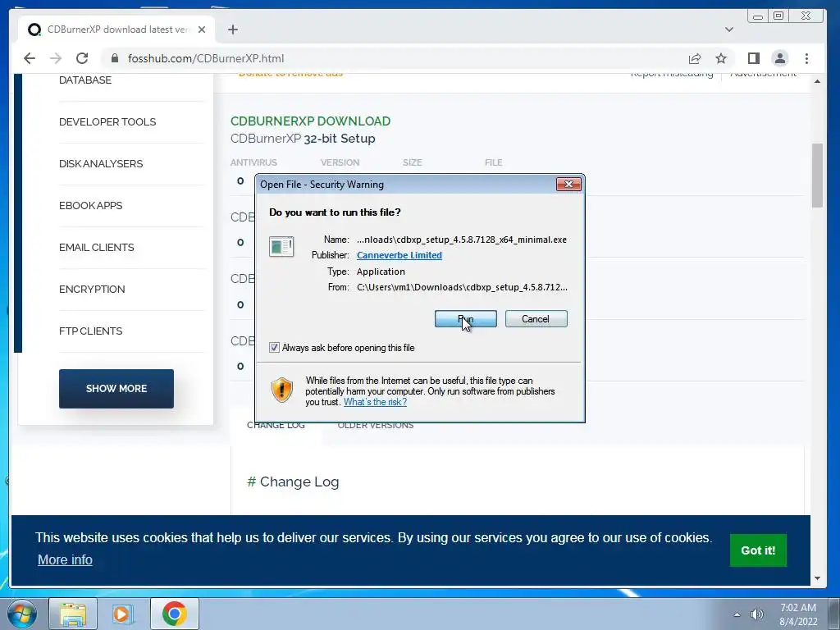The image size is (840, 630).
Task: Click the Do you want to run this file? text
Action: (x=335, y=212)
